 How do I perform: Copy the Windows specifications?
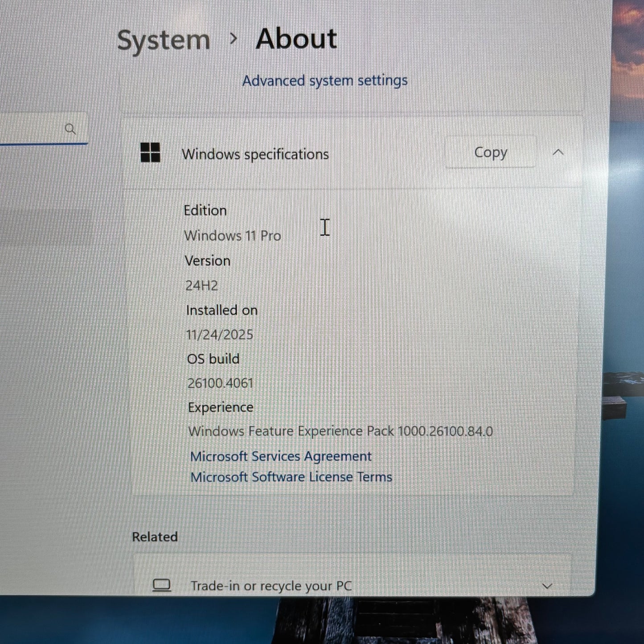click(490, 152)
